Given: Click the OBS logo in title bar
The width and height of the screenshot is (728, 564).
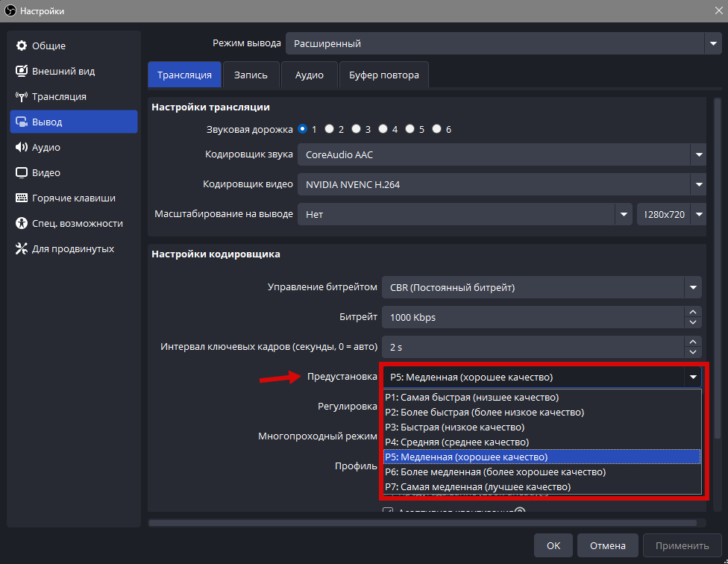Looking at the screenshot, I should (x=10, y=10).
